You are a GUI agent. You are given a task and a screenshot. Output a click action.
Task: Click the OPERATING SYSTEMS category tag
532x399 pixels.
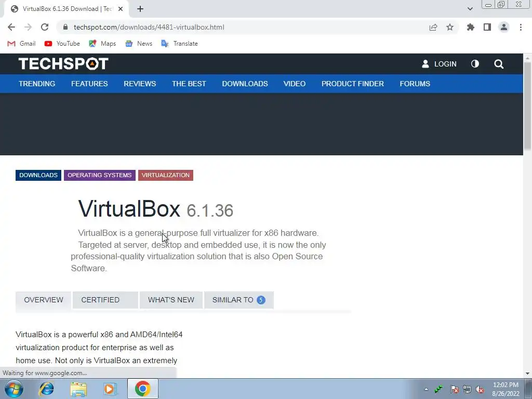click(x=100, y=175)
